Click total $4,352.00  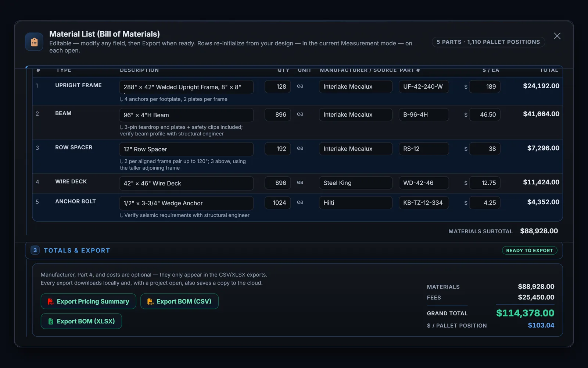[543, 202]
